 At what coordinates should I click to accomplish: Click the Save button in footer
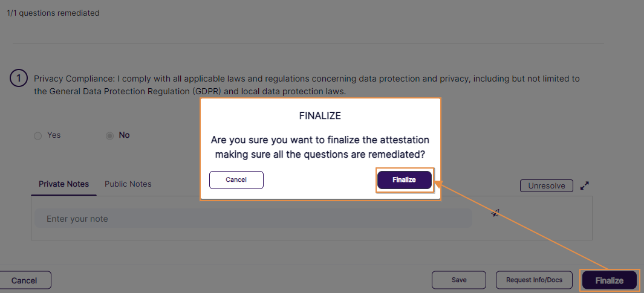click(x=459, y=280)
